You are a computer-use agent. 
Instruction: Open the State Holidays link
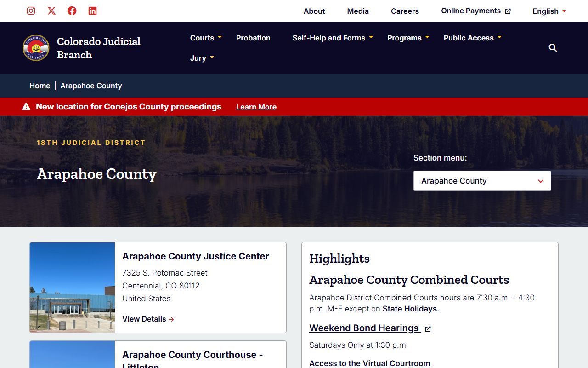coord(411,309)
